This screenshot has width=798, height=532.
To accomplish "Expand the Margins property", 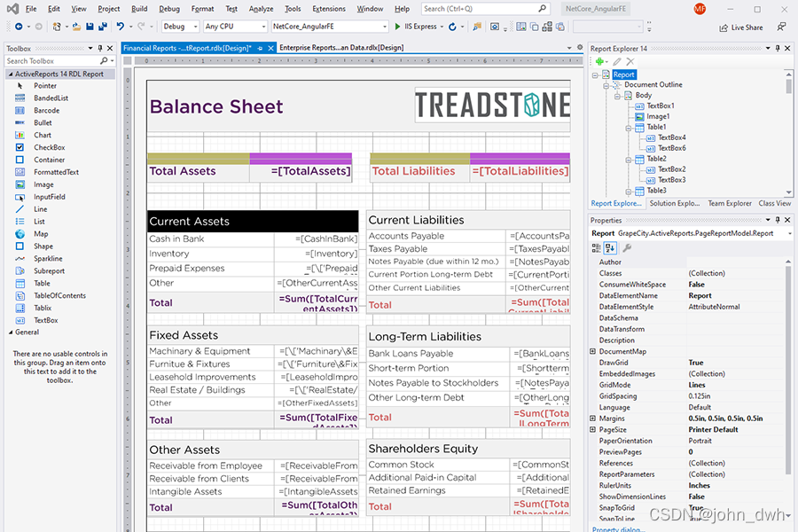I will coord(592,419).
